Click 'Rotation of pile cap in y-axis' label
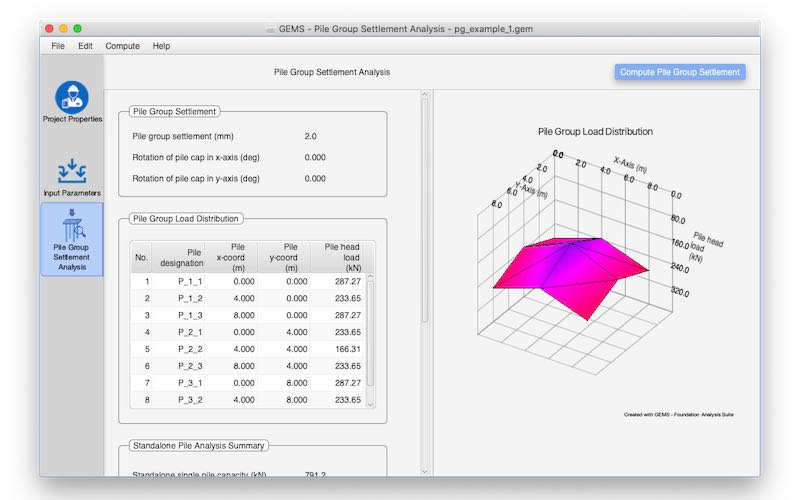Viewport: 800px width, 500px height. point(196,179)
